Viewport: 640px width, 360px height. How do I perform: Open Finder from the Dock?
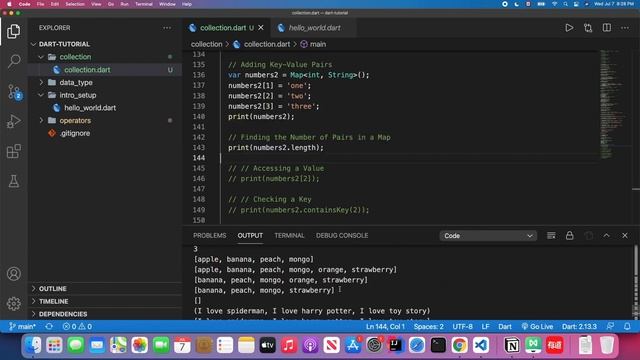(x=33, y=345)
